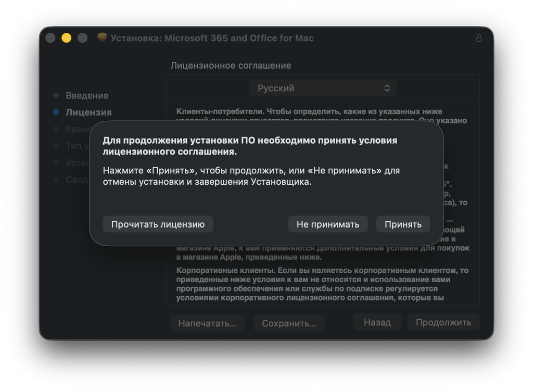Image resolution: width=533 pixels, height=392 pixels.
Task: Click the dialog instruction text Нажмите «Принять»
Action: [x=251, y=176]
